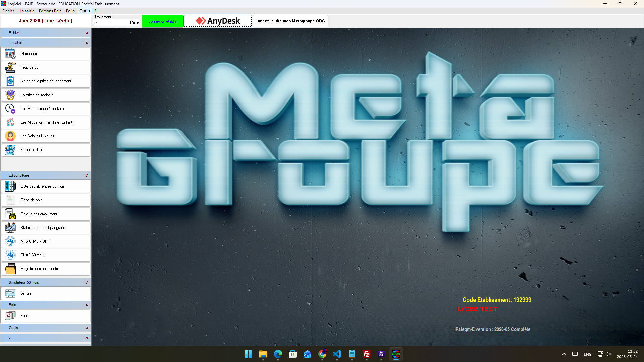This screenshot has height=362, width=644.
Task: Open Google Chrome from the taskbar
Action: (322, 354)
